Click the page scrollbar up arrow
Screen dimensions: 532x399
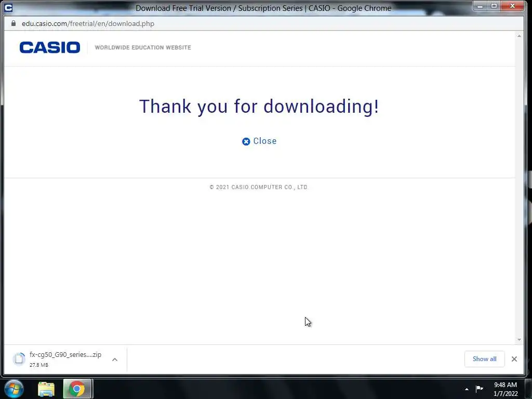(519, 36)
